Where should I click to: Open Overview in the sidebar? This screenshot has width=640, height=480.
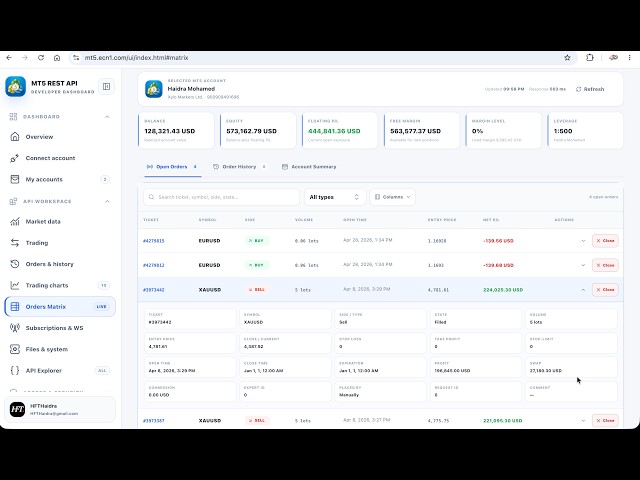(x=60, y=137)
